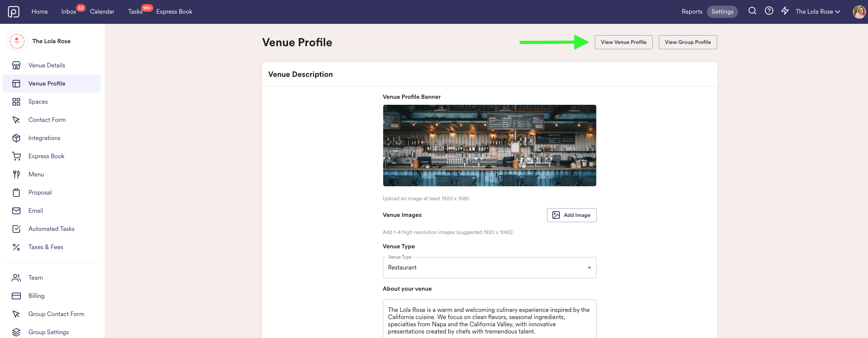Click the Add Image button
Viewport: 868px width, 338px height.
click(x=572, y=215)
